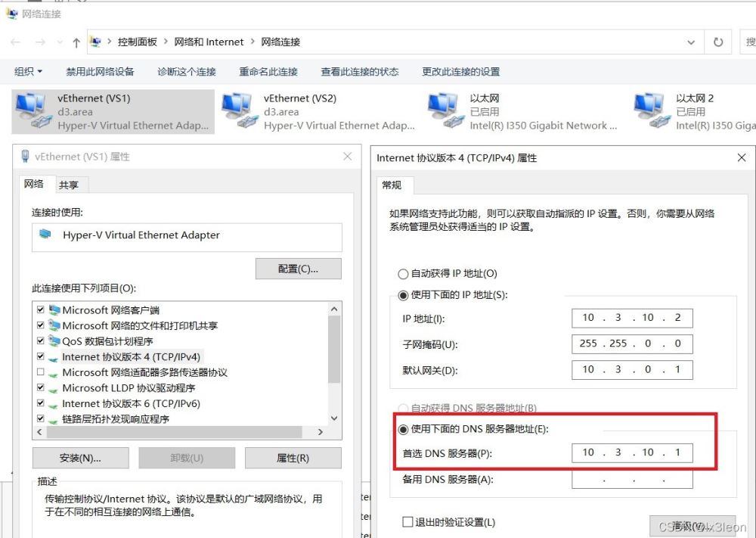The image size is (756, 538).
Task: Click 更改此连接的设置 in the toolbar
Action: click(x=461, y=72)
